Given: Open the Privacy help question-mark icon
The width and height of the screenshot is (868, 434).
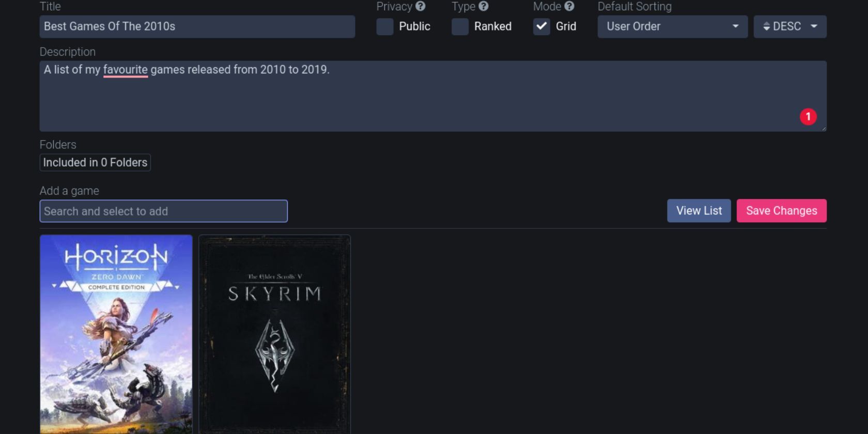Looking at the screenshot, I should click(x=421, y=6).
